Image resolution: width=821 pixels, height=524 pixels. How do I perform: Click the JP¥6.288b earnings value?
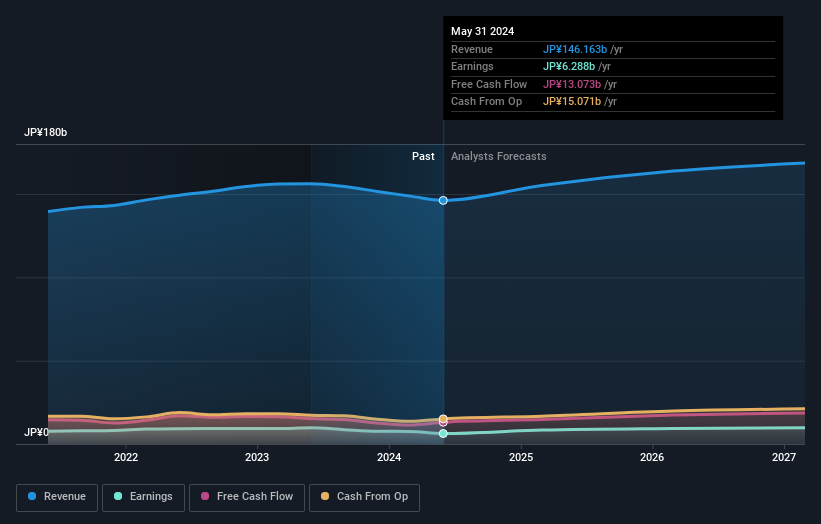(569, 66)
